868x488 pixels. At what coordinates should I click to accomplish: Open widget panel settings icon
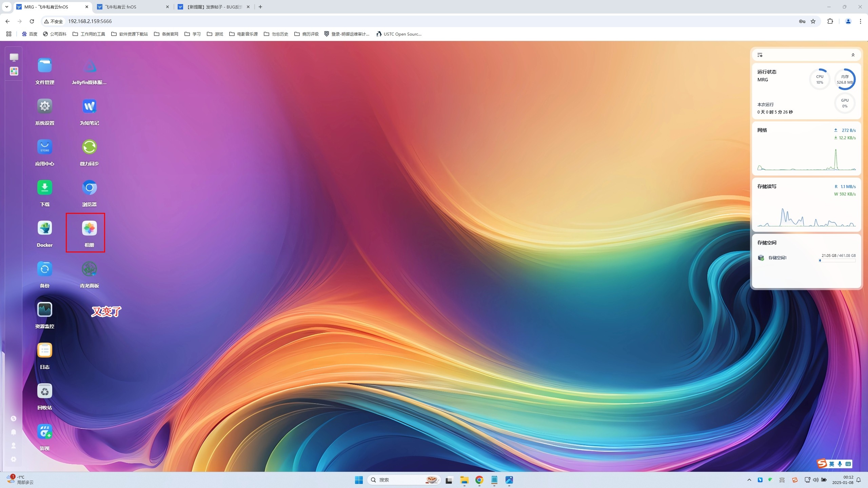point(760,55)
